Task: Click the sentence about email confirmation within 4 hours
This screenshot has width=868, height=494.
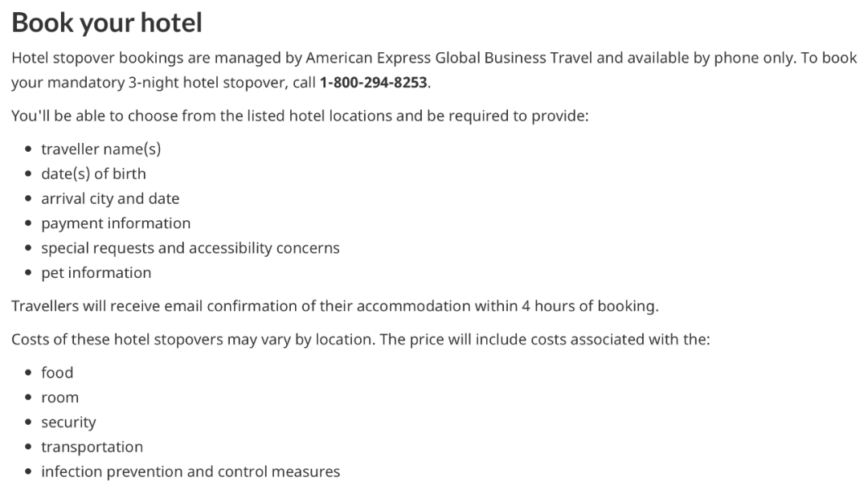Action: point(335,306)
